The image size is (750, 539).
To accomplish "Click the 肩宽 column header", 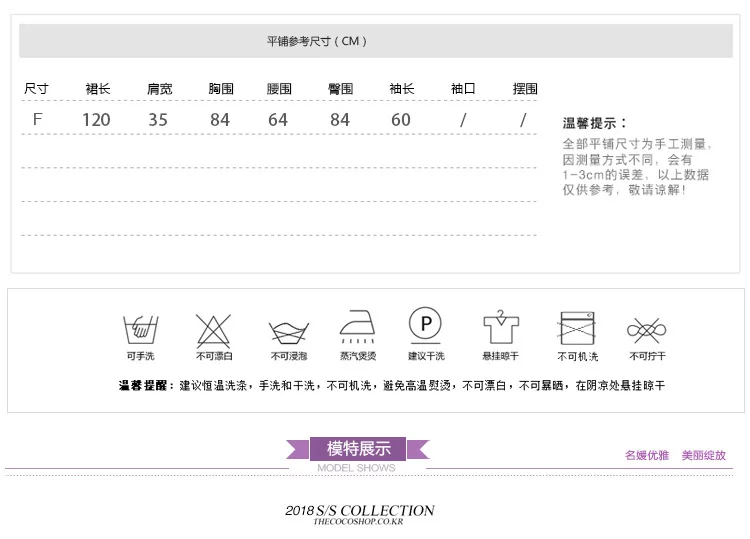I will (159, 88).
